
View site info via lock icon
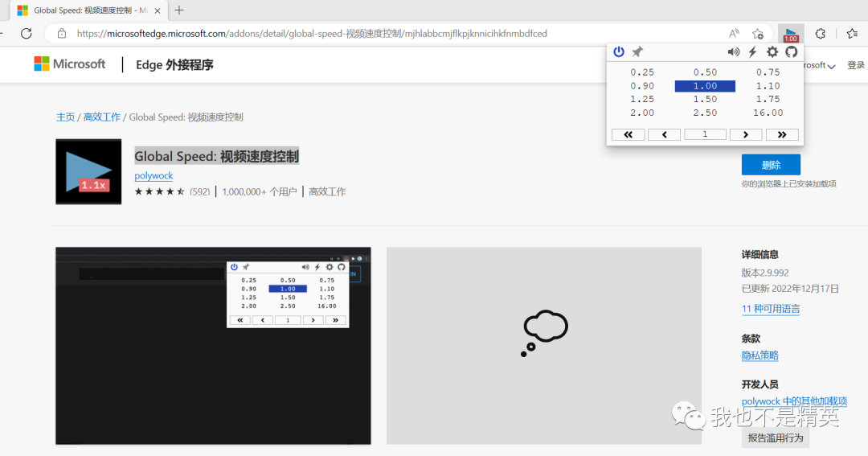tap(62, 34)
